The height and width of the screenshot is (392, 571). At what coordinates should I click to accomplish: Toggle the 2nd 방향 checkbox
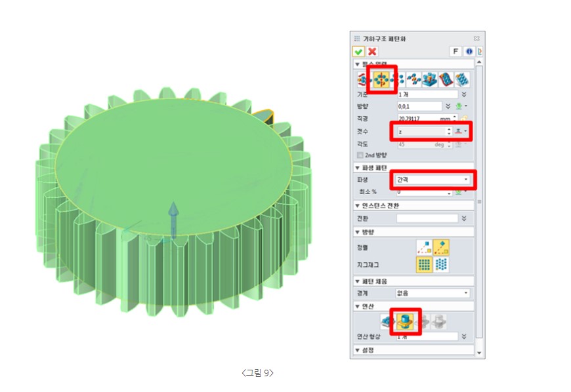[x=360, y=155]
